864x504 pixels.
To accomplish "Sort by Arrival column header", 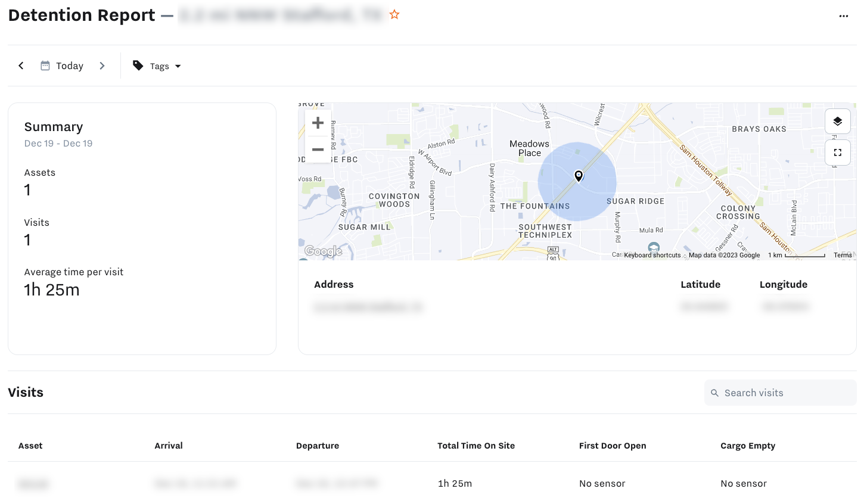I will 169,446.
